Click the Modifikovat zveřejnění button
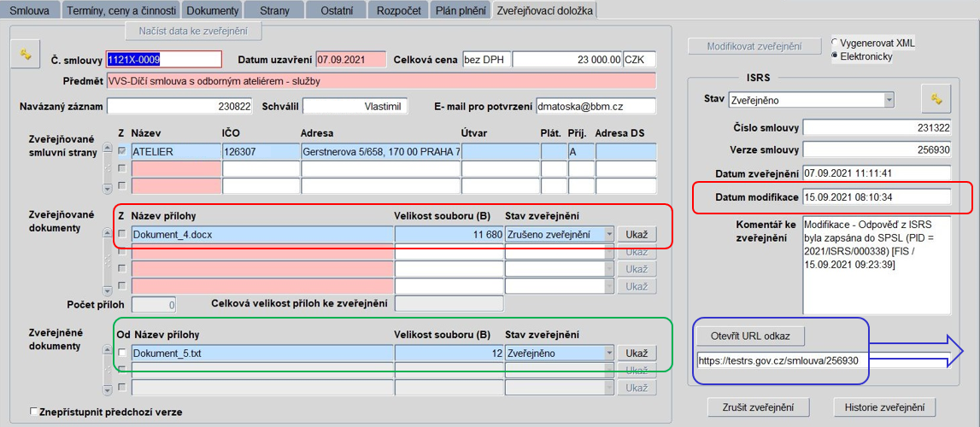 pyautogui.click(x=755, y=46)
